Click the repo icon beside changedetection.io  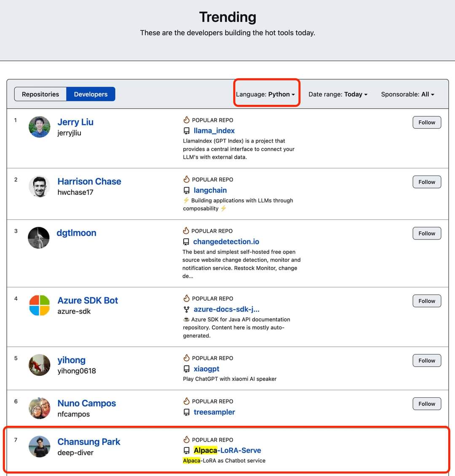[x=186, y=242]
